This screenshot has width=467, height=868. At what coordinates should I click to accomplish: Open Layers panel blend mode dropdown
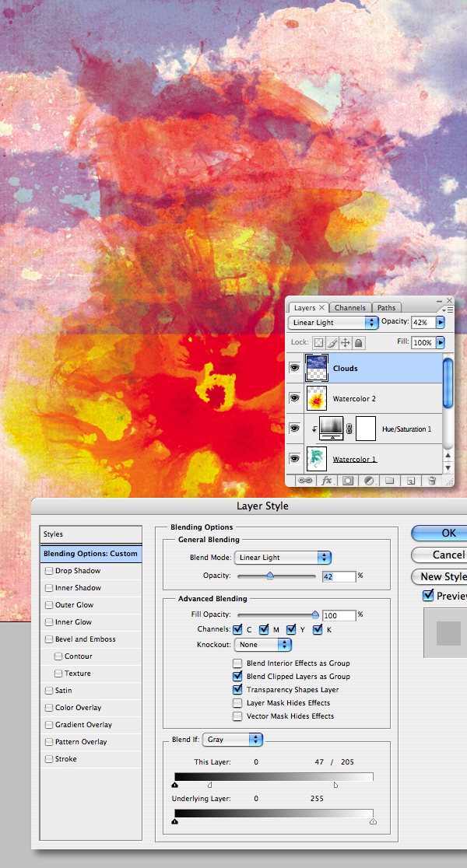tap(333, 323)
